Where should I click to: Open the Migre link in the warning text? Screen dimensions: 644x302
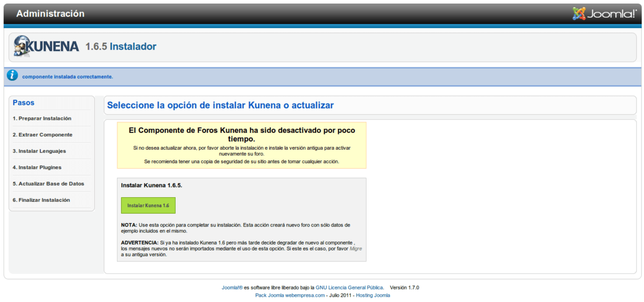point(356,249)
